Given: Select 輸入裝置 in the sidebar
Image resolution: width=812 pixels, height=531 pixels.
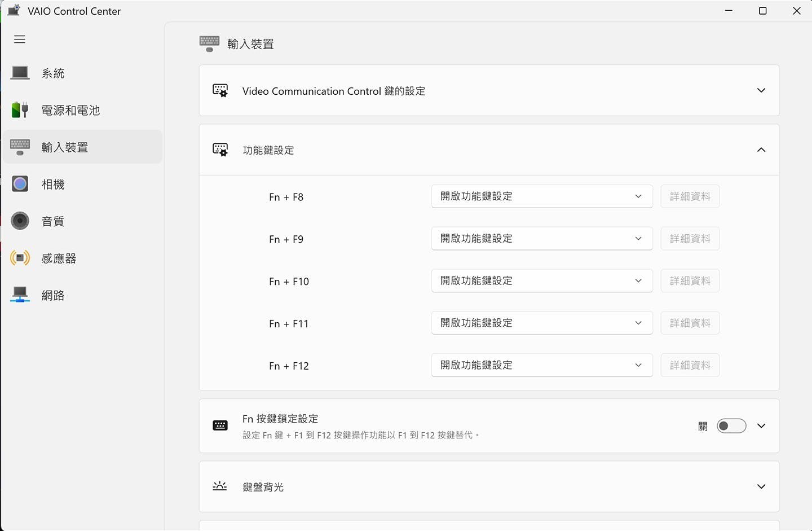Looking at the screenshot, I should 65,147.
